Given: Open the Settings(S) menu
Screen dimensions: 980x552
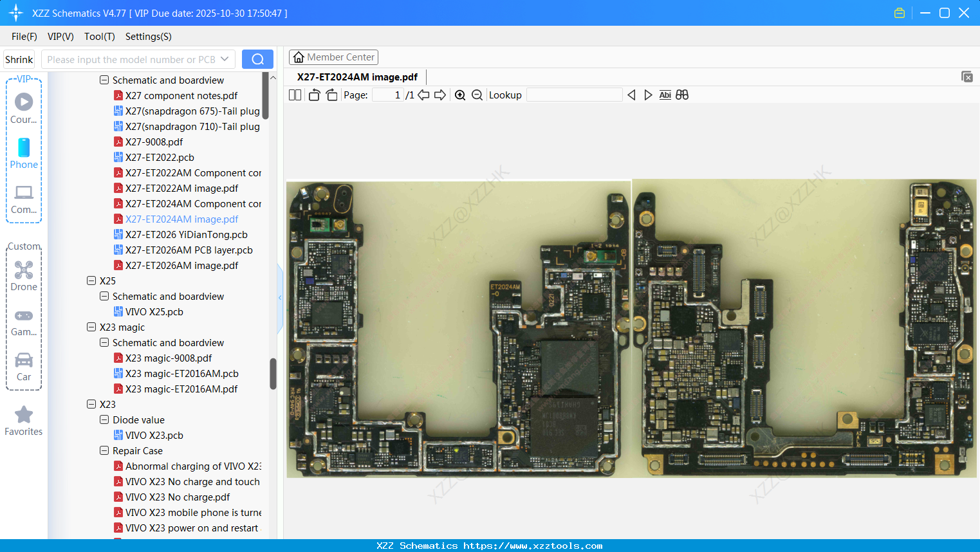Looking at the screenshot, I should (148, 37).
